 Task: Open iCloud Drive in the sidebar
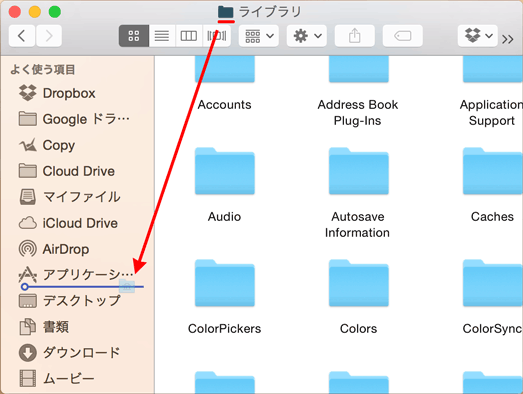pos(77,223)
